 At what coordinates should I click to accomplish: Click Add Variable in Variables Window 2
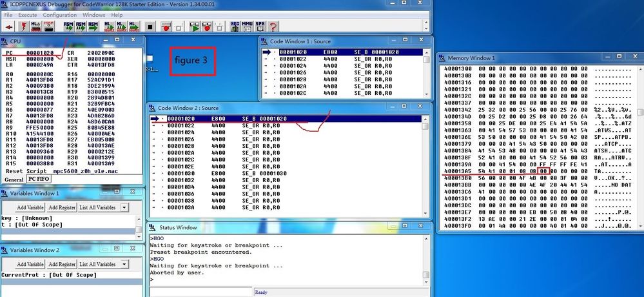30,264
